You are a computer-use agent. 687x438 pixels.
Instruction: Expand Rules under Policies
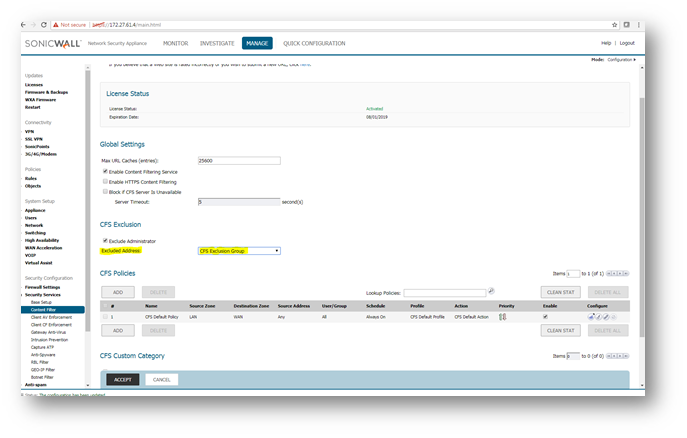click(x=31, y=178)
